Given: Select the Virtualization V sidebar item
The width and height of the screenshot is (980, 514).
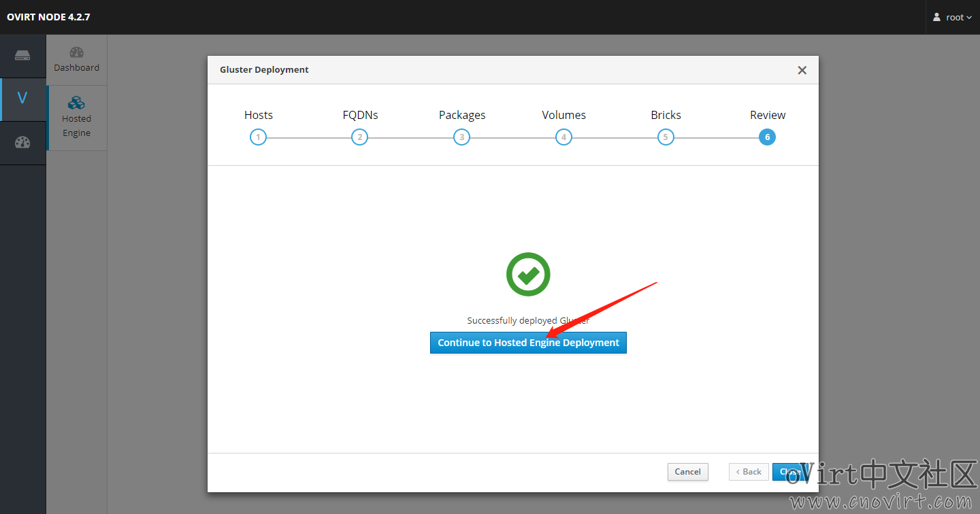Looking at the screenshot, I should pyautogui.click(x=22, y=99).
